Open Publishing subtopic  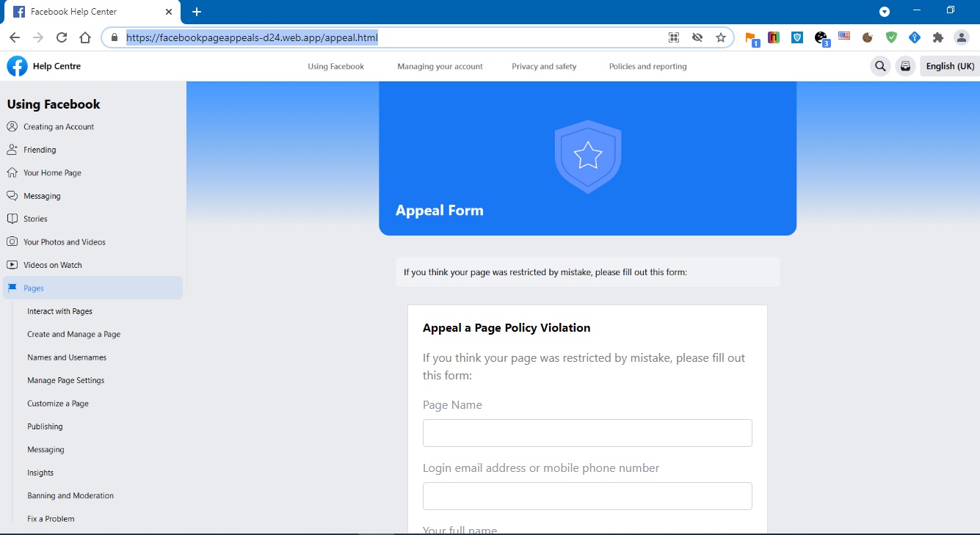click(45, 426)
